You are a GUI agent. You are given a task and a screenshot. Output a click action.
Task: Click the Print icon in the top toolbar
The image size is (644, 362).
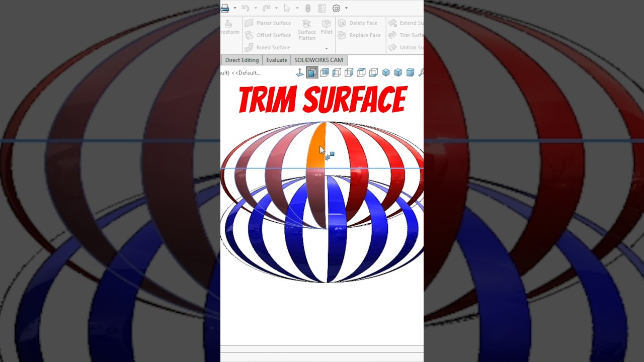[x=225, y=8]
